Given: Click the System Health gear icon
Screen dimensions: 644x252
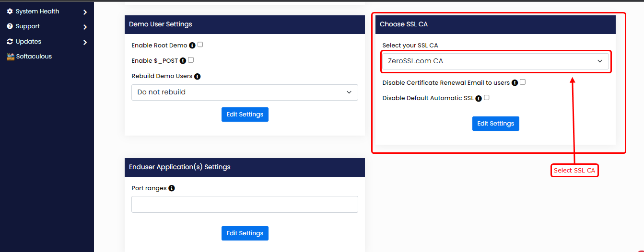Looking at the screenshot, I should (x=10, y=11).
